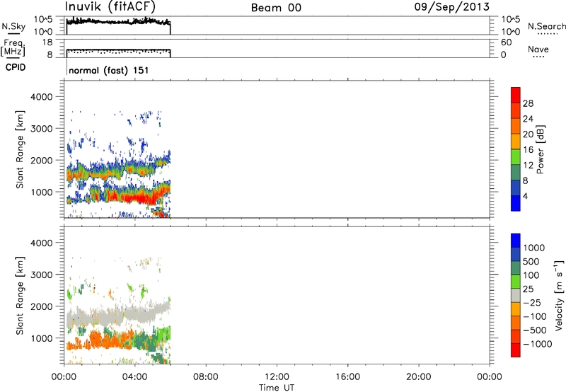
Task: Click the 'Power [dB]' colorbar title
Action: [x=541, y=149]
